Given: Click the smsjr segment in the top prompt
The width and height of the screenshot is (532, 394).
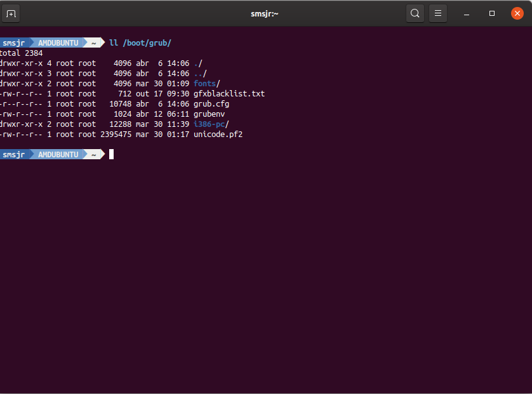Looking at the screenshot, I should pos(13,43).
